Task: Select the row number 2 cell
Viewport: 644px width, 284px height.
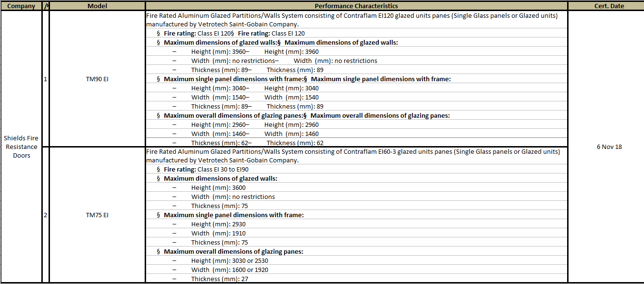Action: (45, 215)
